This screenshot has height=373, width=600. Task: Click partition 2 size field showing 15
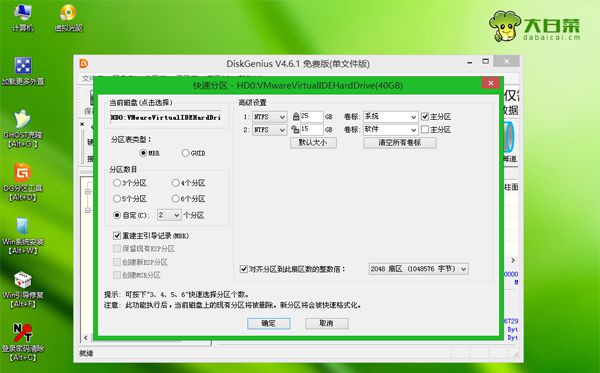311,130
